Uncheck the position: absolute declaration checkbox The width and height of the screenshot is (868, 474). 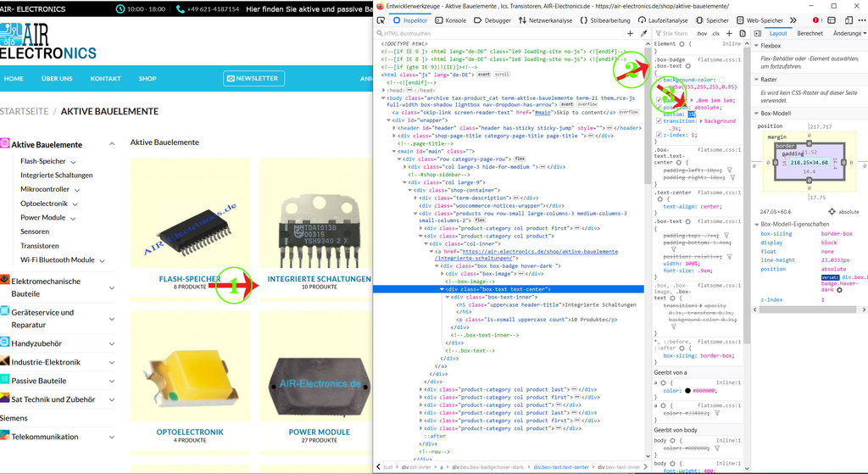[659, 108]
